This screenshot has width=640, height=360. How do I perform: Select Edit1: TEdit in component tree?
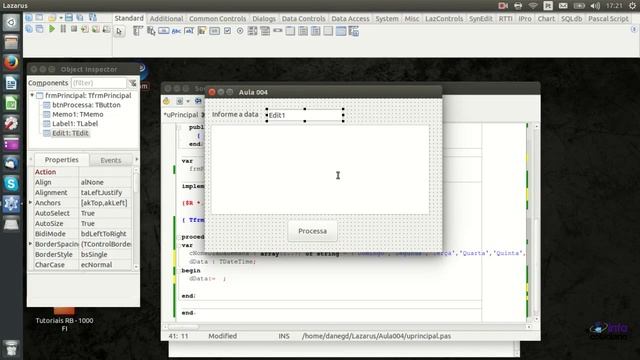click(70, 133)
